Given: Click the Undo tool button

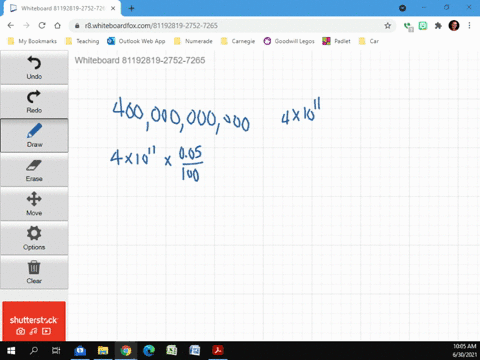Looking at the screenshot, I should (x=34, y=68).
